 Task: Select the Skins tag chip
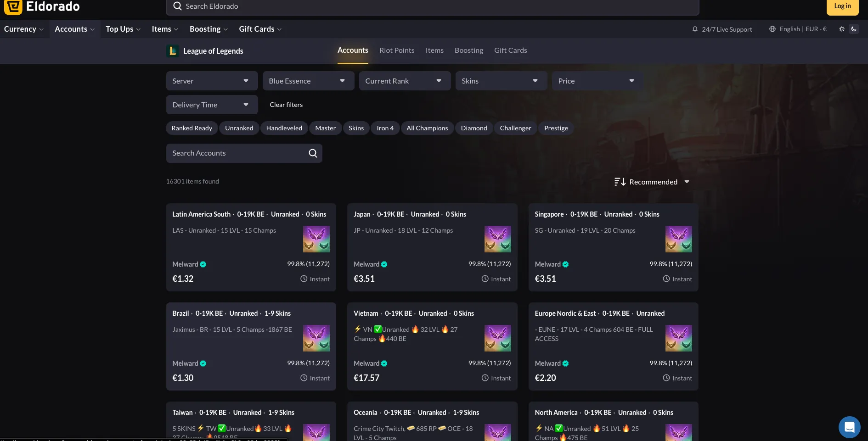point(356,128)
